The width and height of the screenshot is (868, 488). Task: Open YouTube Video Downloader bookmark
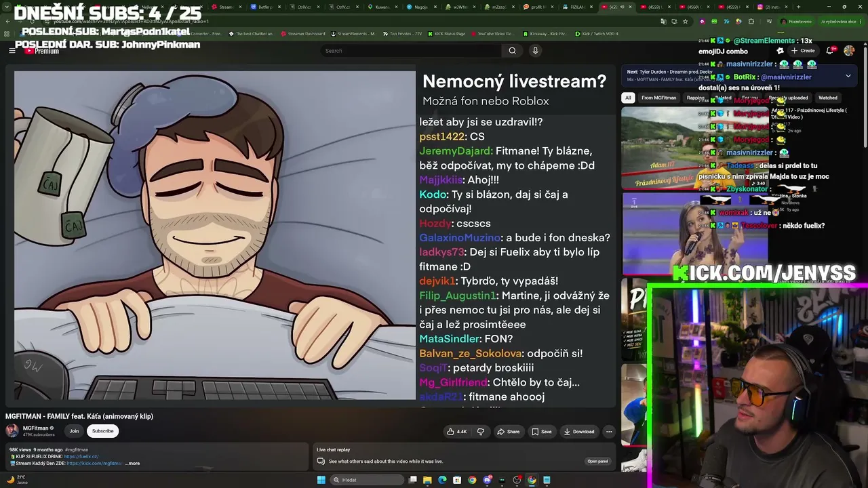pyautogui.click(x=493, y=33)
